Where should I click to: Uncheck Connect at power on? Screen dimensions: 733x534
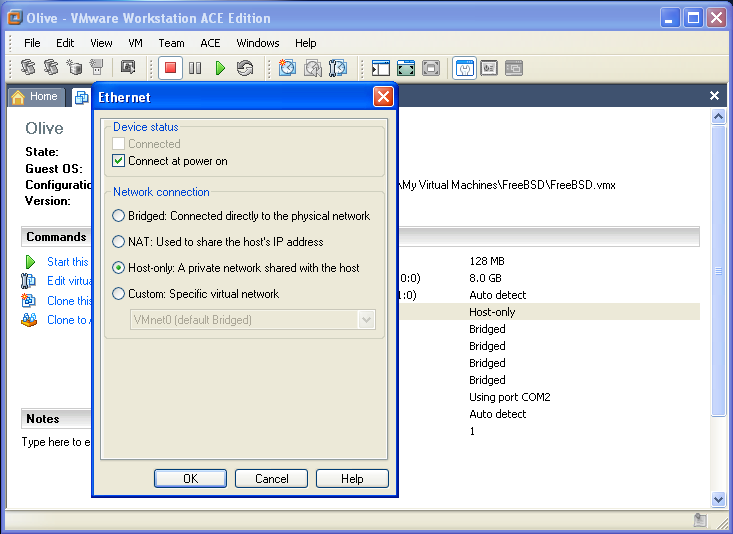119,161
